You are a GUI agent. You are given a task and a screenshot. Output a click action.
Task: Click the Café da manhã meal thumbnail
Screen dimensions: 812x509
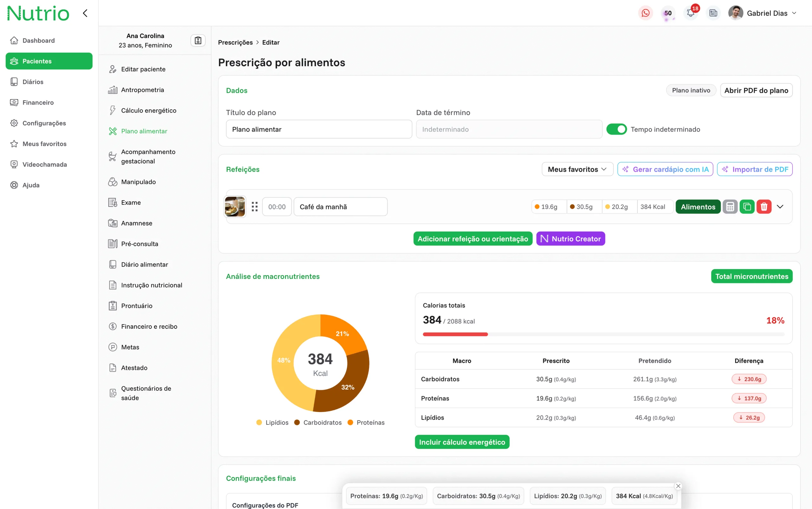coord(235,207)
